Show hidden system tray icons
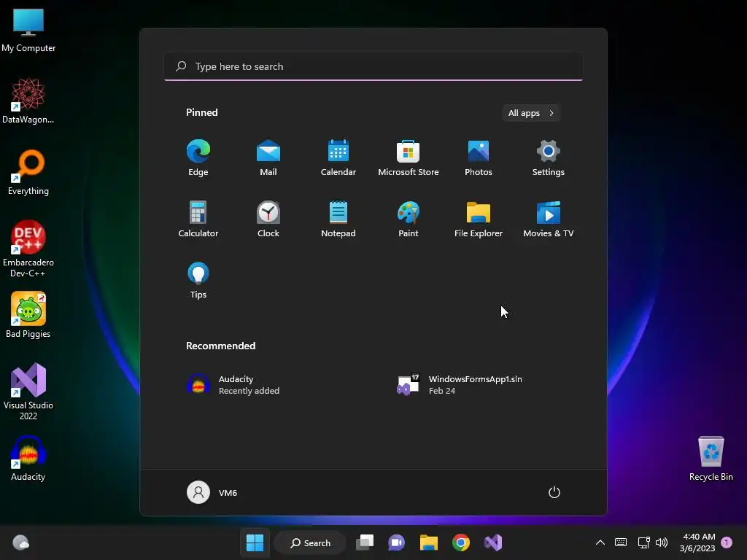 tap(600, 542)
